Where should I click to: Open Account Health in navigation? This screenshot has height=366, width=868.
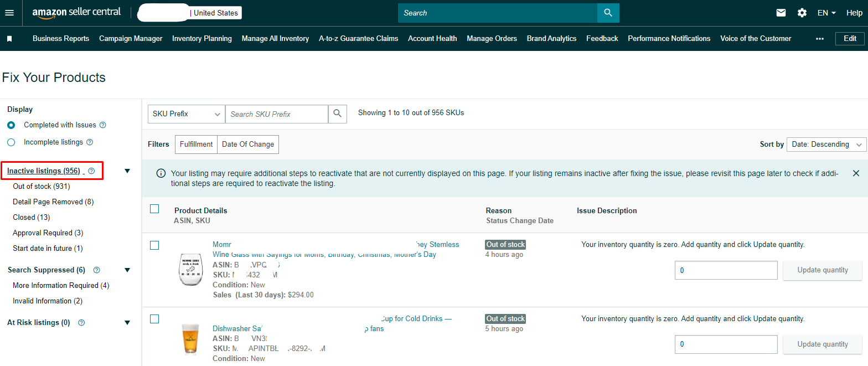[432, 39]
